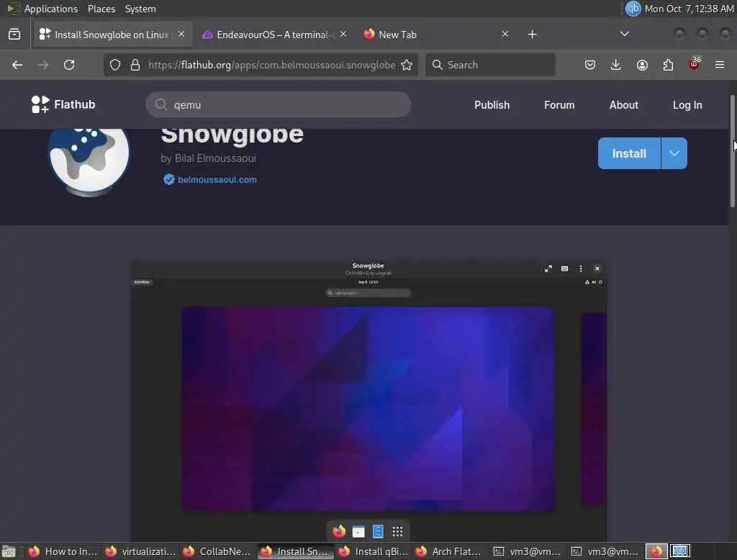Open the Snowglobe screenshot thumbnail
Viewport: 737px width, 560px height.
tap(368, 401)
